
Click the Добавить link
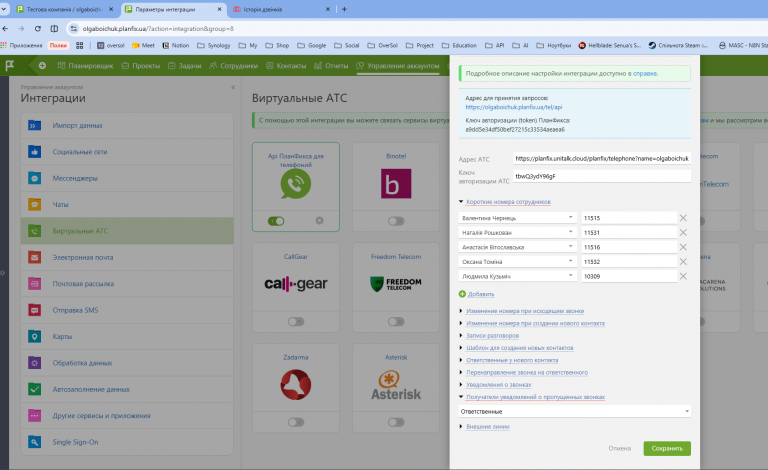[481, 294]
